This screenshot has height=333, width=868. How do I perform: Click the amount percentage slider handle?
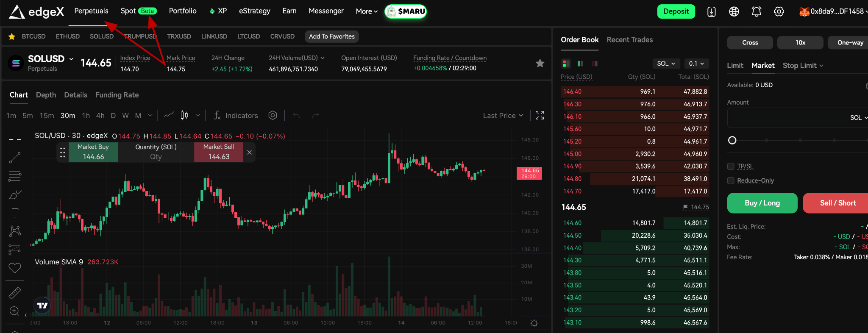click(732, 140)
